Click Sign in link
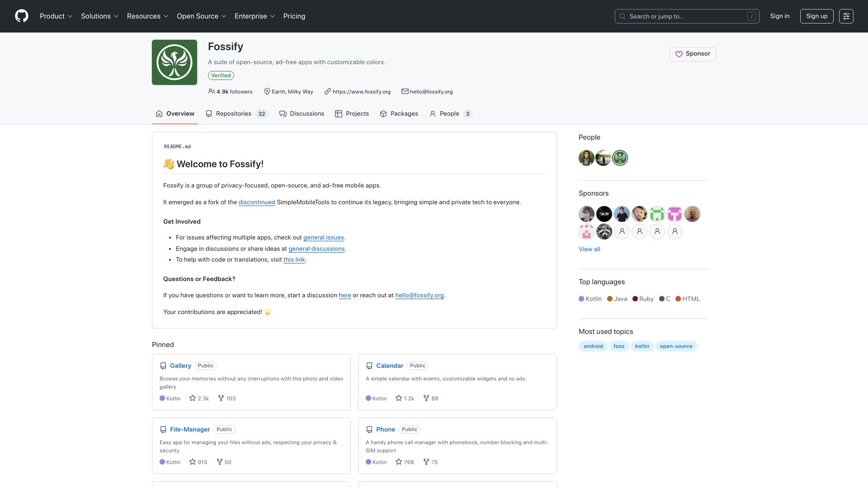 (780, 16)
